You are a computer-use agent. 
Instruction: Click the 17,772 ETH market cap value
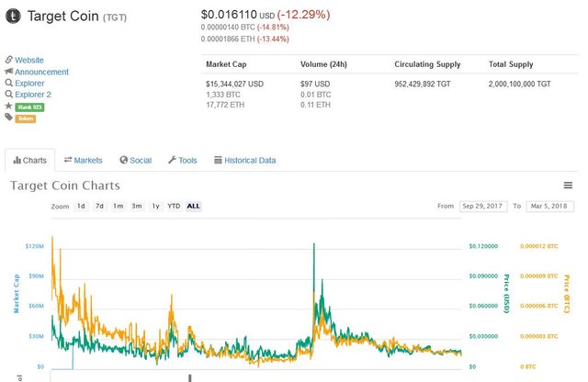coord(225,105)
